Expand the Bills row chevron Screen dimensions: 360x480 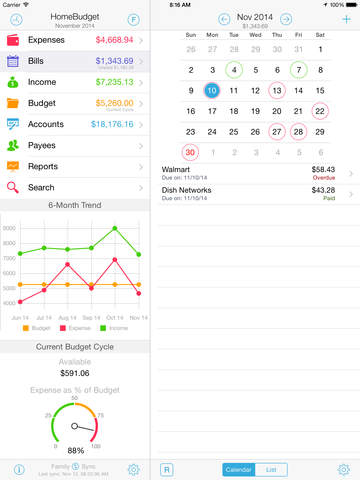coord(141,61)
